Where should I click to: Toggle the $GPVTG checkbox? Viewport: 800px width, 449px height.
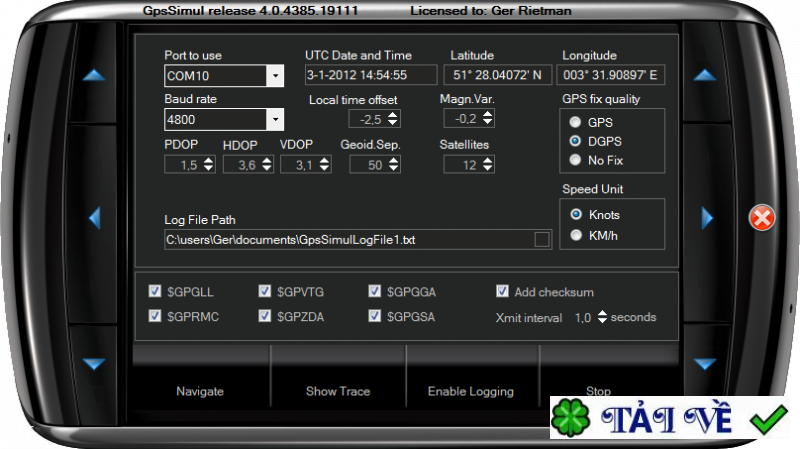[x=264, y=291]
